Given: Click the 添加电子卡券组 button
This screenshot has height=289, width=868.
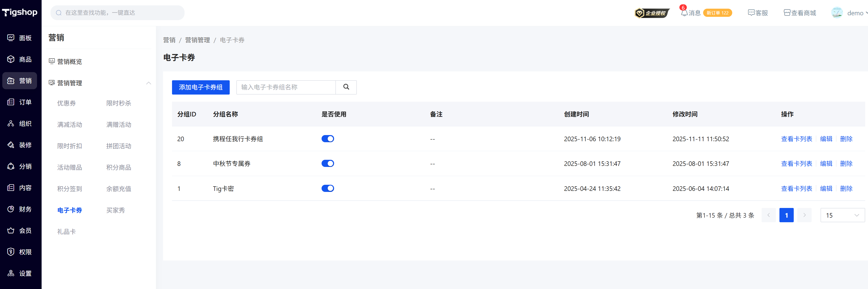Looking at the screenshot, I should coord(201,87).
